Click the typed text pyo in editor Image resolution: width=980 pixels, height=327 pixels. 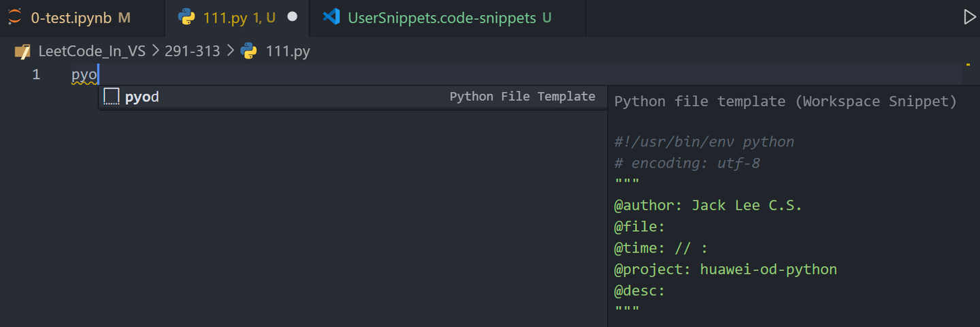(85, 74)
